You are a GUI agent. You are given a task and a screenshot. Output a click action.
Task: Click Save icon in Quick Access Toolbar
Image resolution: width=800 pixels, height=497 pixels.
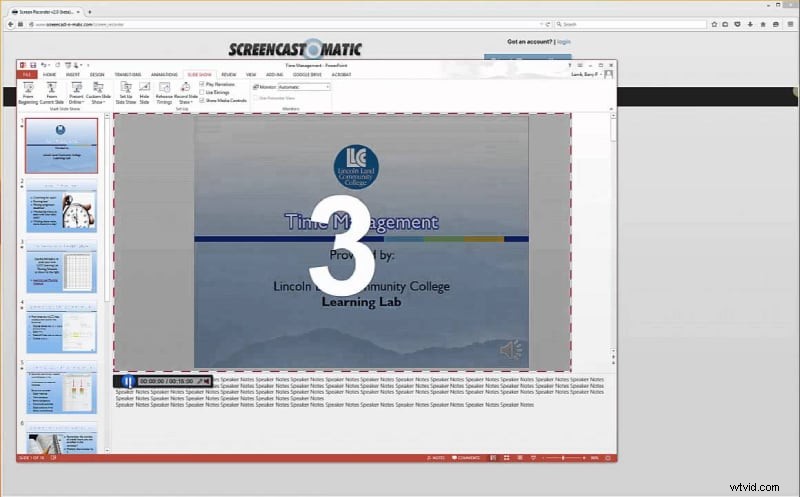33,65
